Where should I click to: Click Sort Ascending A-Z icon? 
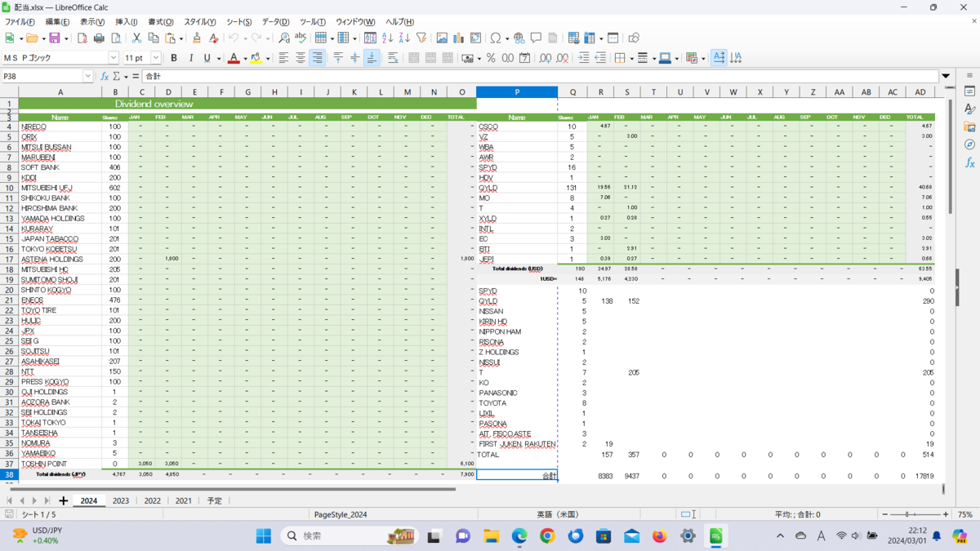(387, 38)
